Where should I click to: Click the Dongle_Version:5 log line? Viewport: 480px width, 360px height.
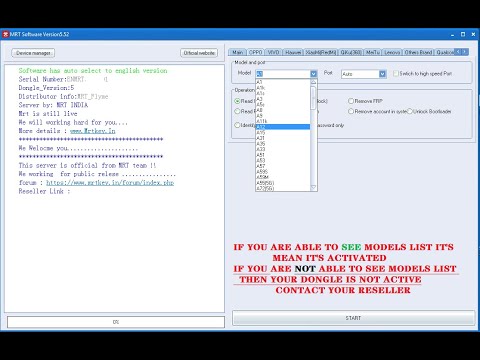click(x=46, y=88)
